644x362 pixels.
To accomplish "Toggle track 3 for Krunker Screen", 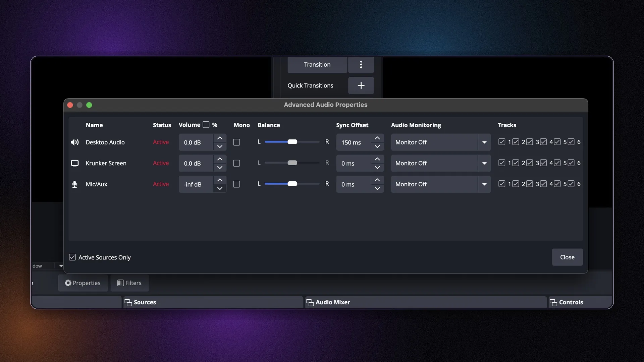I will point(530,163).
